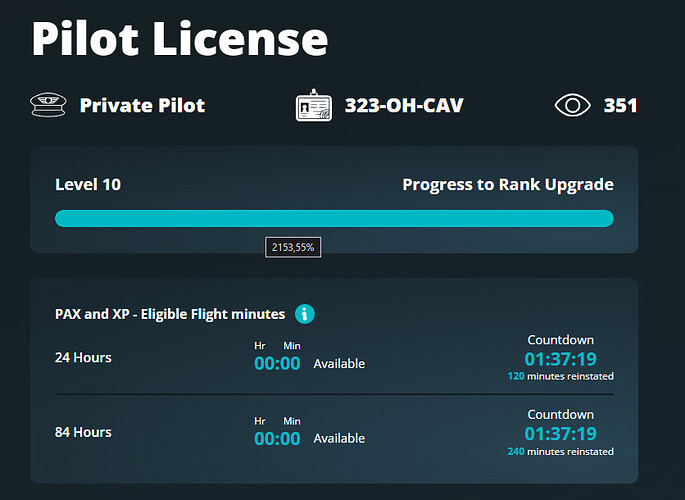Click the 24 Hours available time 00:00
Viewport: 685px width, 500px height.
277,363
